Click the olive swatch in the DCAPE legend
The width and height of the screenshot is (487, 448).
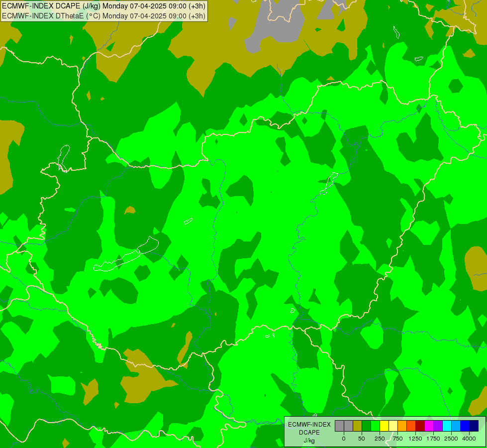tap(358, 426)
